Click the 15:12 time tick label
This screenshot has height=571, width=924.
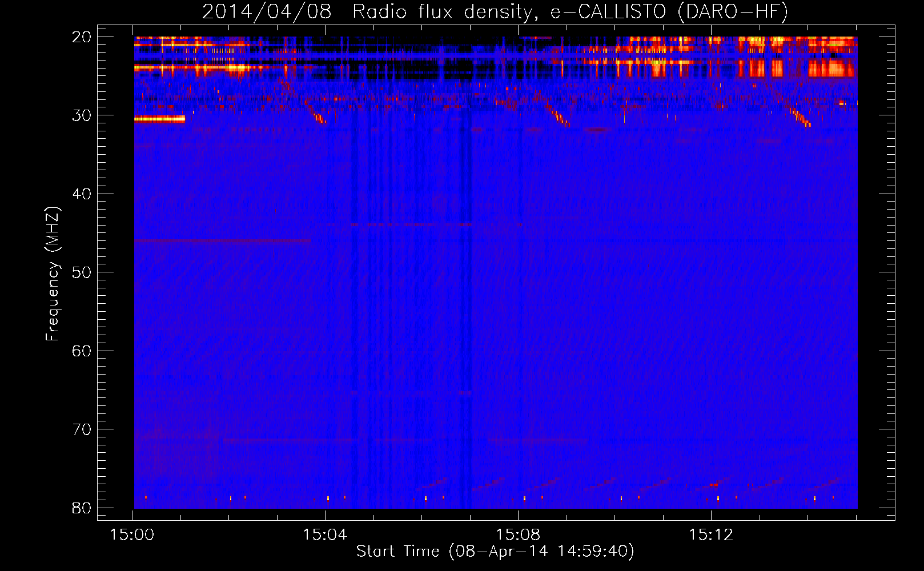tap(711, 535)
